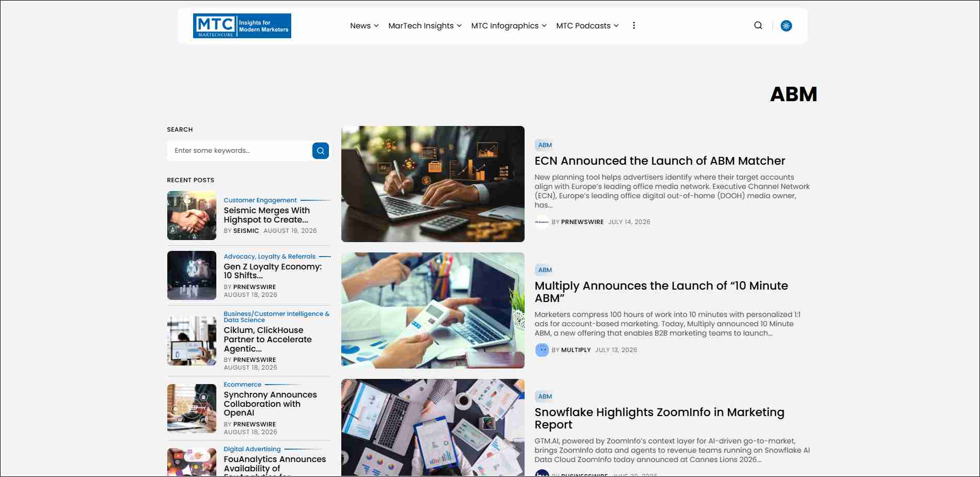Viewport: 980px width, 477px height.
Task: Click PRNEWSWIRE author under Synchrony post
Action: pos(255,424)
